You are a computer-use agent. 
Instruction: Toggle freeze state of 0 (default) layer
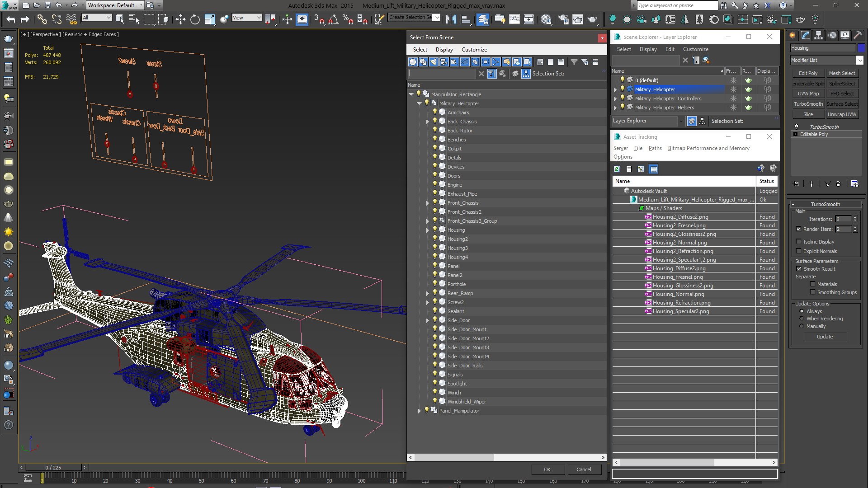tap(733, 80)
